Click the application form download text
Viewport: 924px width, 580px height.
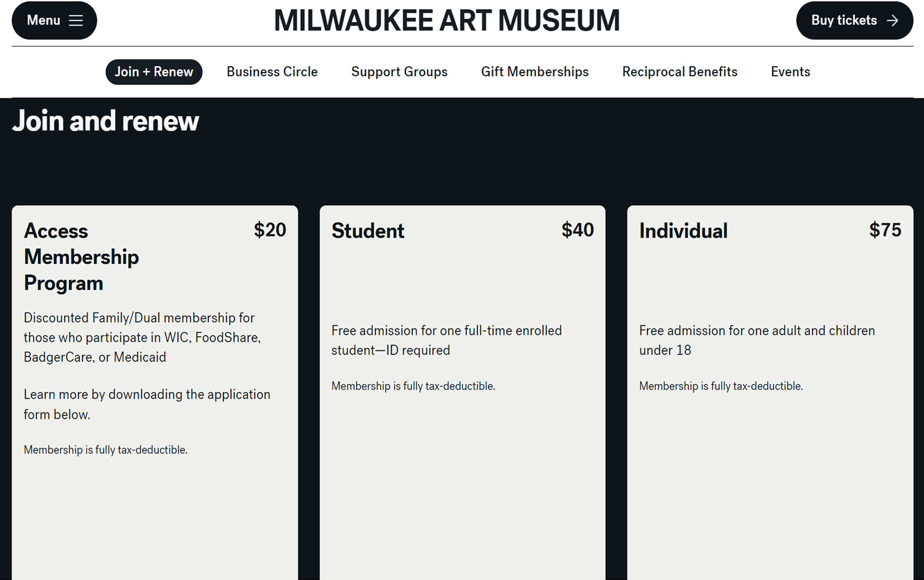coord(147,405)
